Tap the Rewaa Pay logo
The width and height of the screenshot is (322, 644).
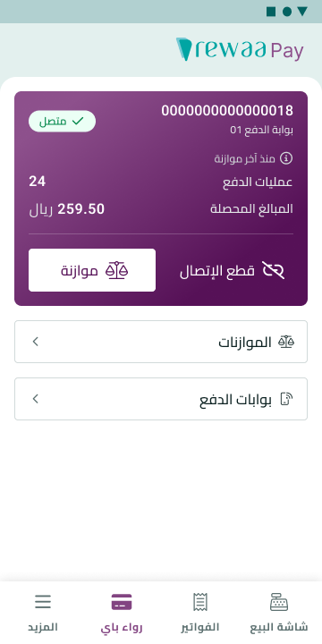(x=240, y=50)
